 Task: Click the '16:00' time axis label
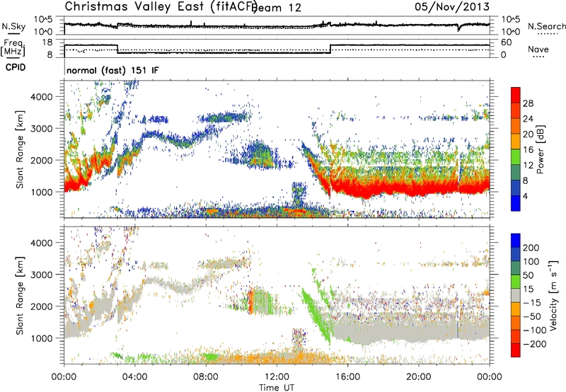[347, 377]
